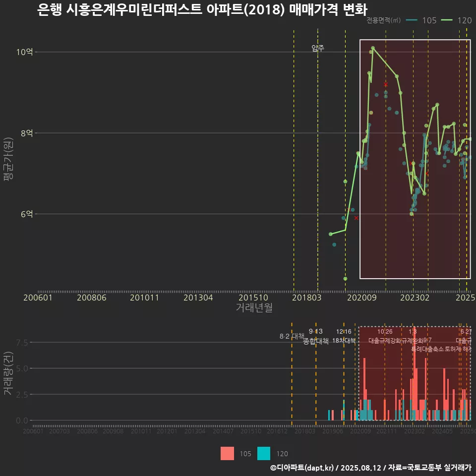Screen dimensions: 476x476
Task: Click the 5.0 volume axis label
Action: pos(22,368)
